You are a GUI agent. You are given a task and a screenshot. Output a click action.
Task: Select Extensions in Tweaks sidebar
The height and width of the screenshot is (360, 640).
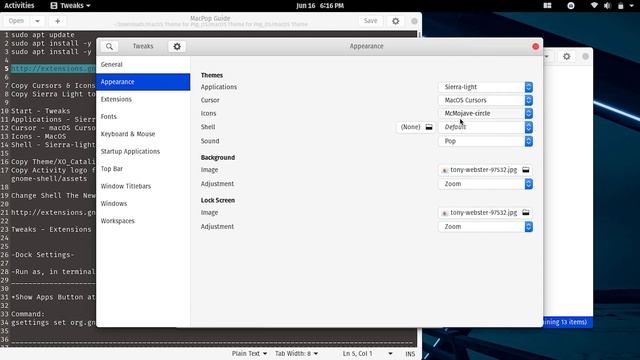143,99
